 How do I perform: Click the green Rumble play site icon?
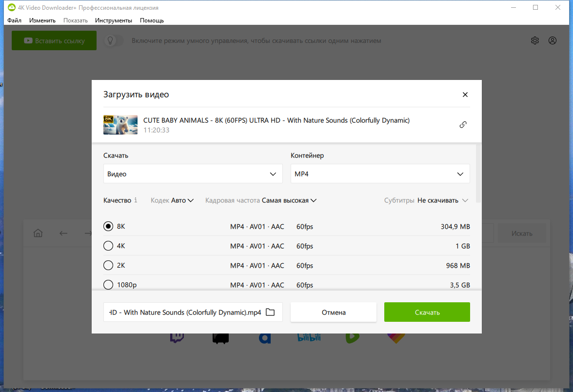coord(352,338)
